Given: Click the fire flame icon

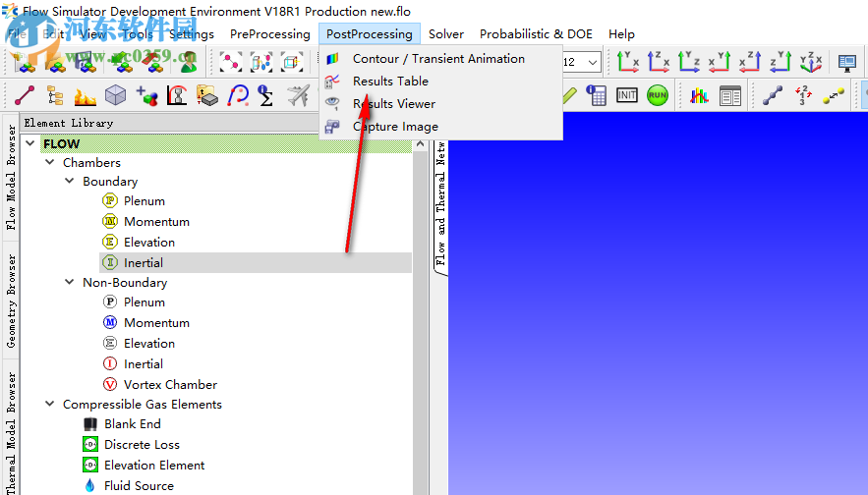Looking at the screenshot, I should [x=85, y=96].
